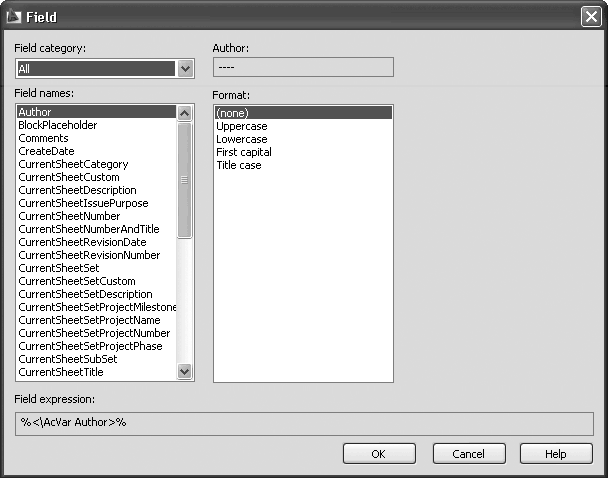Select CurrentSheetSet field name
Image resolution: width=608 pixels, height=478 pixels.
[x=59, y=268]
